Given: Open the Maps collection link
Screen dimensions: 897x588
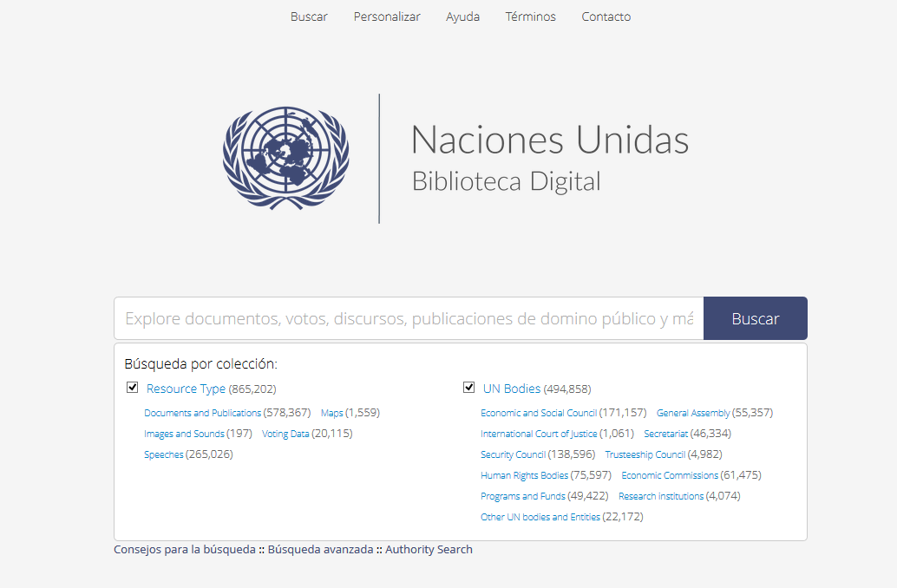Looking at the screenshot, I should tap(331, 413).
